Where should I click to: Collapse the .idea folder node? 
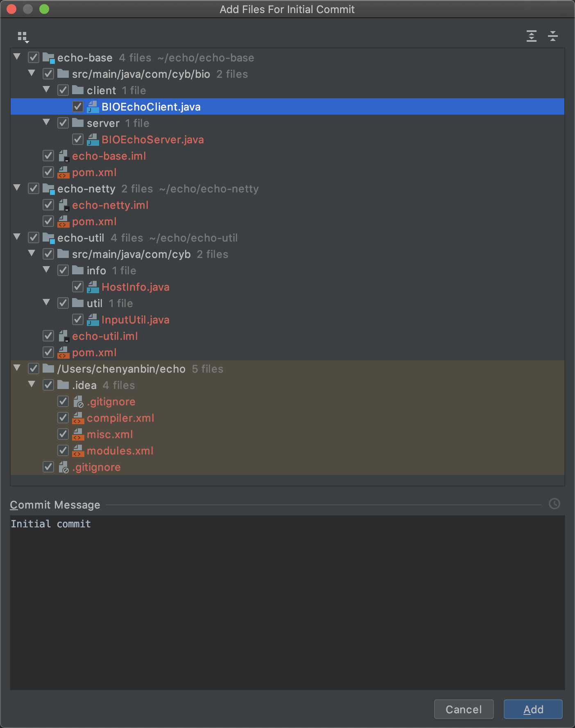pos(32,384)
